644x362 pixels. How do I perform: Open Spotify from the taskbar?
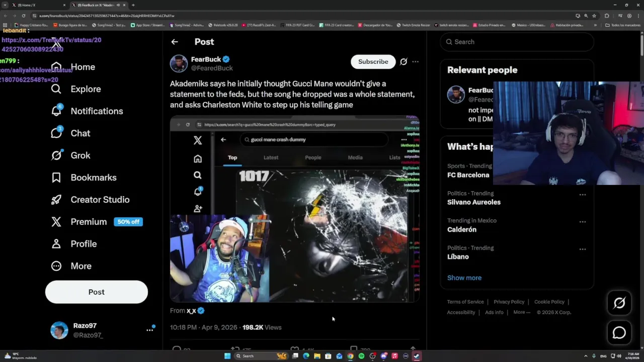pyautogui.click(x=361, y=356)
